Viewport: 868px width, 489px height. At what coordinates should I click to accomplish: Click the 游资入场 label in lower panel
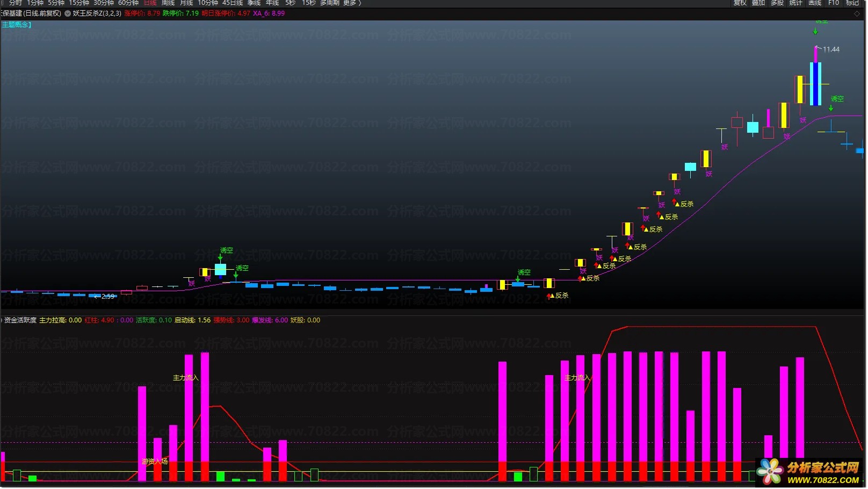click(x=155, y=462)
